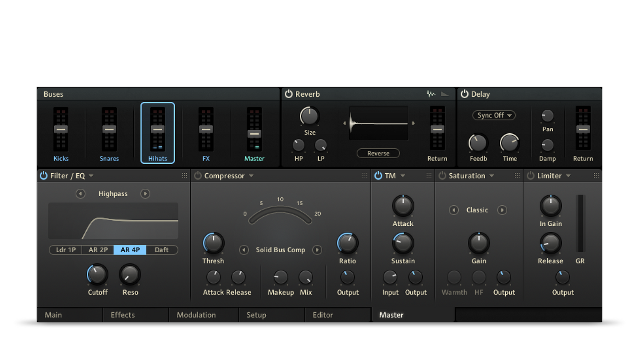
Task: Go to previous reverb impulse sample
Action: tap(344, 123)
